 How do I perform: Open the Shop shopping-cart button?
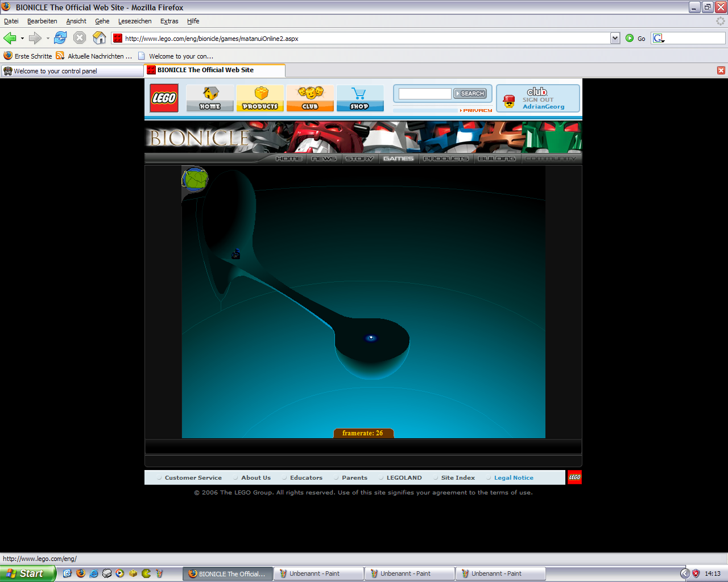point(360,98)
